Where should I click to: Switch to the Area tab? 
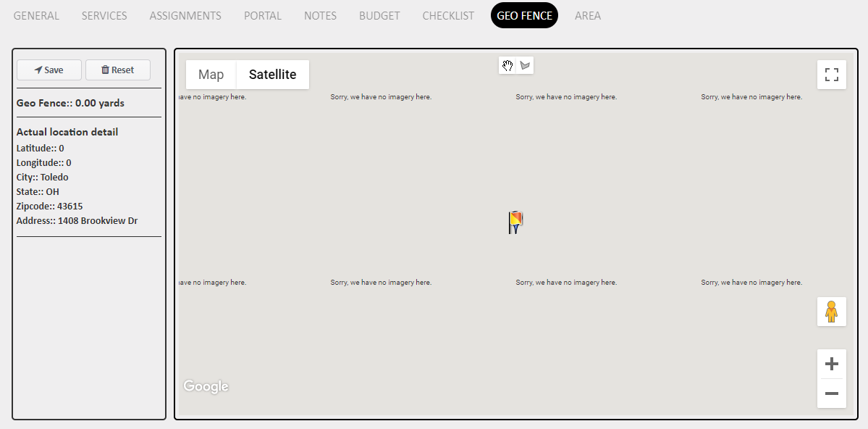[x=587, y=15]
